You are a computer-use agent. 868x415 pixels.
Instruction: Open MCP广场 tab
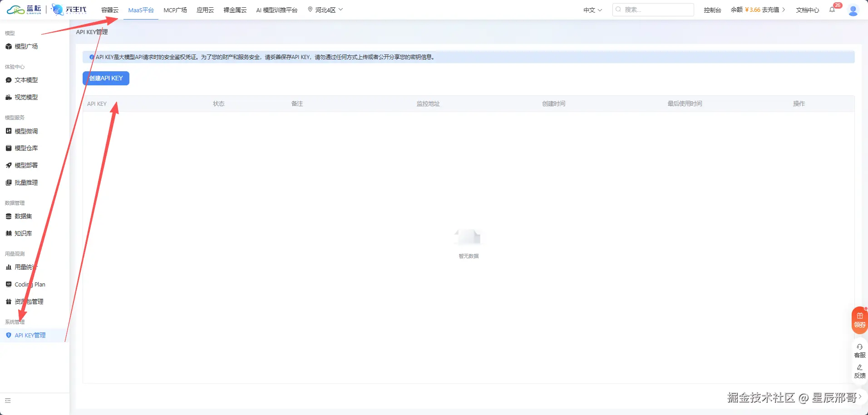[175, 10]
